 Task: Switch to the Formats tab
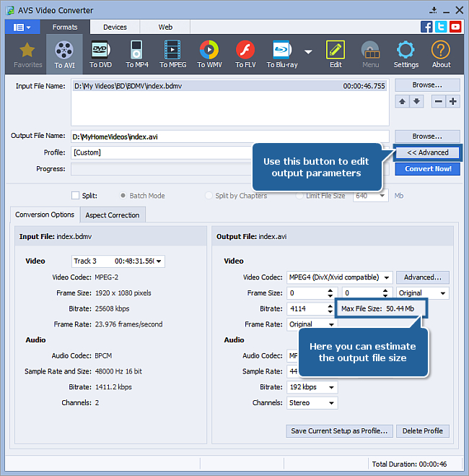click(x=65, y=27)
